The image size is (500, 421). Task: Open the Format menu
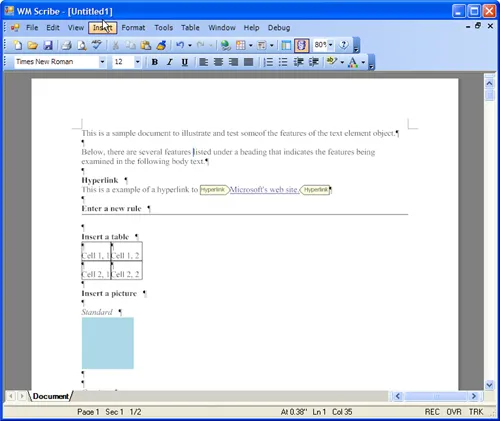pos(133,28)
